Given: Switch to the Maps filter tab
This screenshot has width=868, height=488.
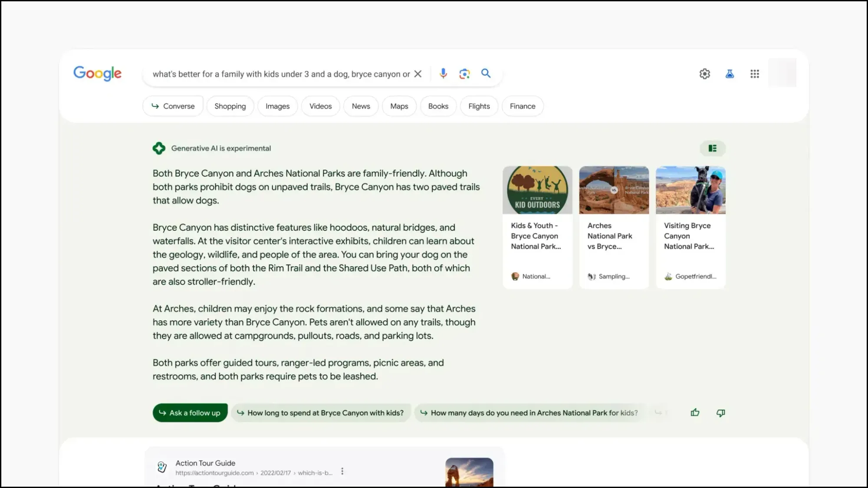Looking at the screenshot, I should click(399, 106).
